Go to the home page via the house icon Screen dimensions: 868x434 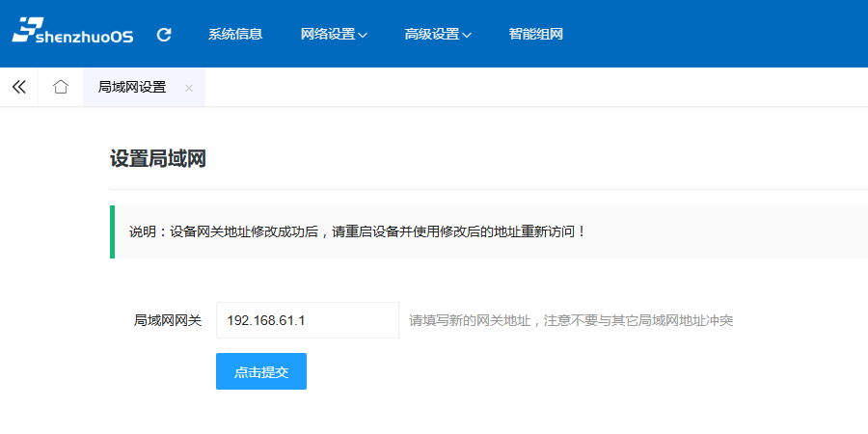(61, 87)
